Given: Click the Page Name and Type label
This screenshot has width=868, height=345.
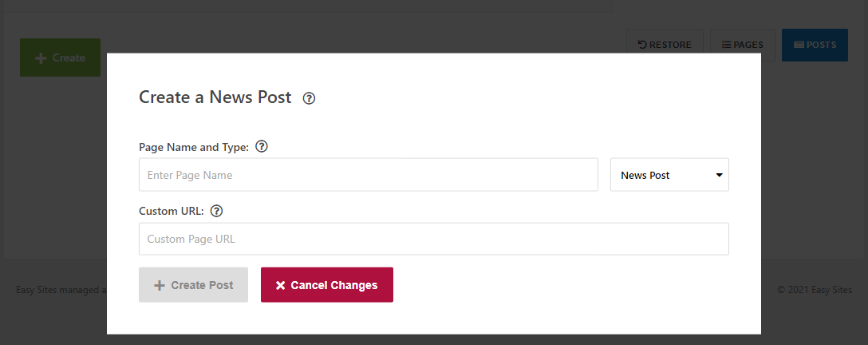Looking at the screenshot, I should click(x=194, y=147).
